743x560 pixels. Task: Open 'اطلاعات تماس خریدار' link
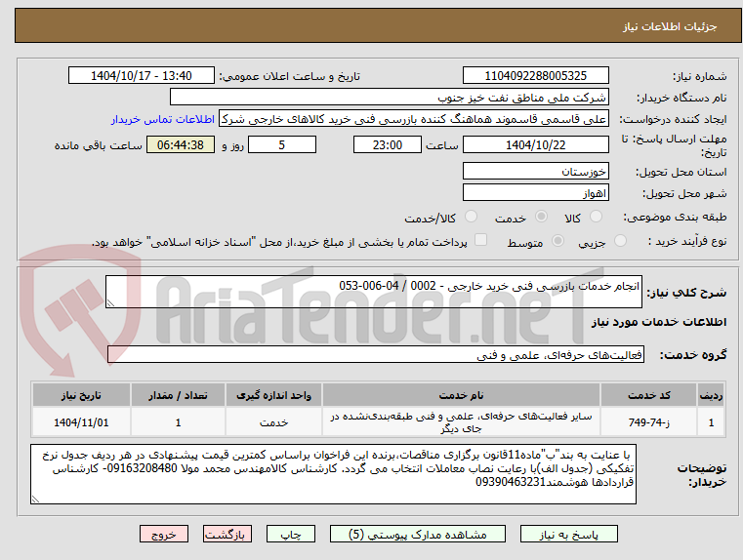162,119
